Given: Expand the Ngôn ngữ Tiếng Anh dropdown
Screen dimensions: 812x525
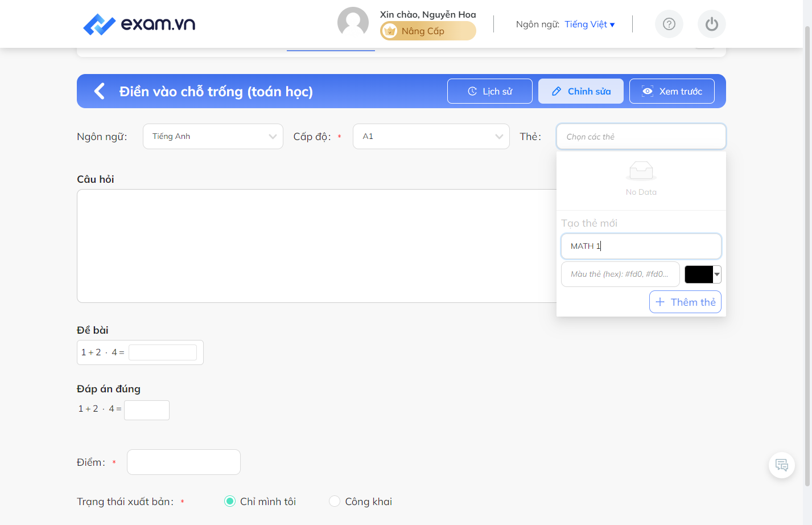Looking at the screenshot, I should coord(213,137).
